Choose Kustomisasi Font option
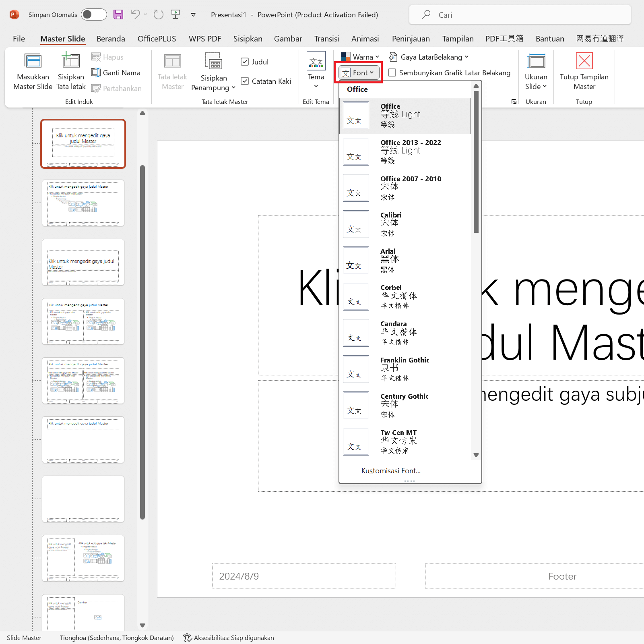The image size is (644, 644). pos(391,471)
